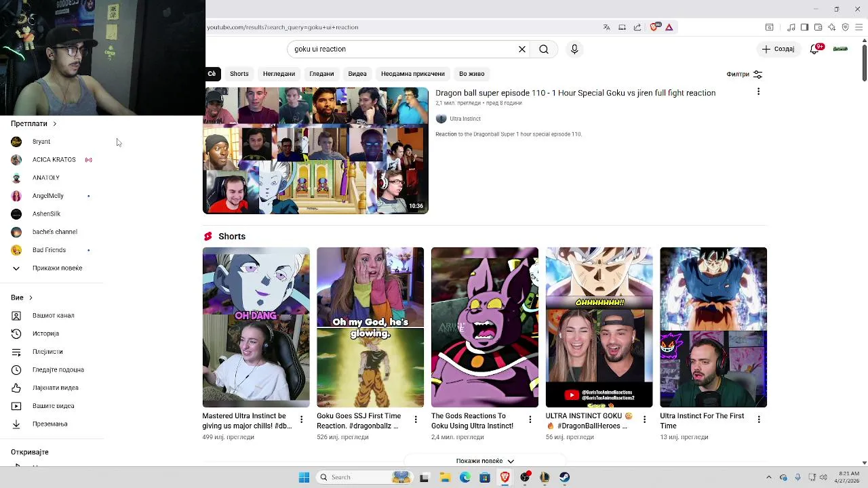
Task: Open the Brave playlist music icon
Action: (x=791, y=27)
